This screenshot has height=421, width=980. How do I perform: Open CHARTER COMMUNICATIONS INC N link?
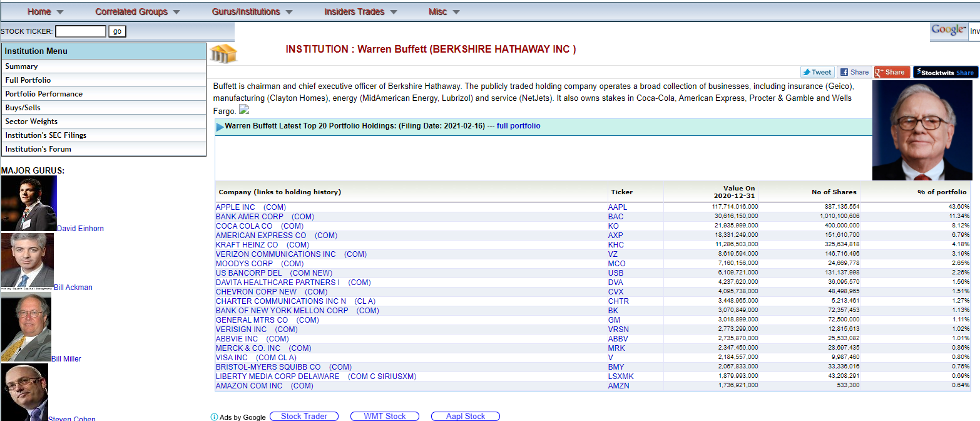pyautogui.click(x=295, y=301)
